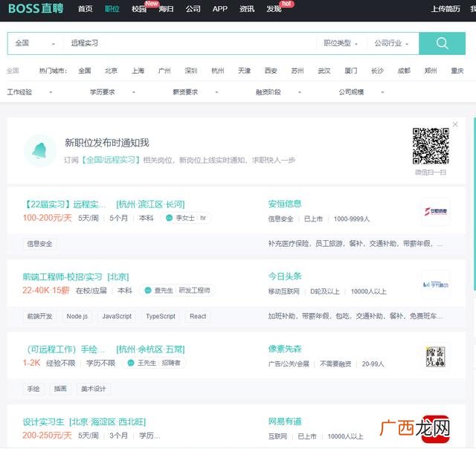Click the bell notification icon
The image size is (476, 449).
click(39, 150)
